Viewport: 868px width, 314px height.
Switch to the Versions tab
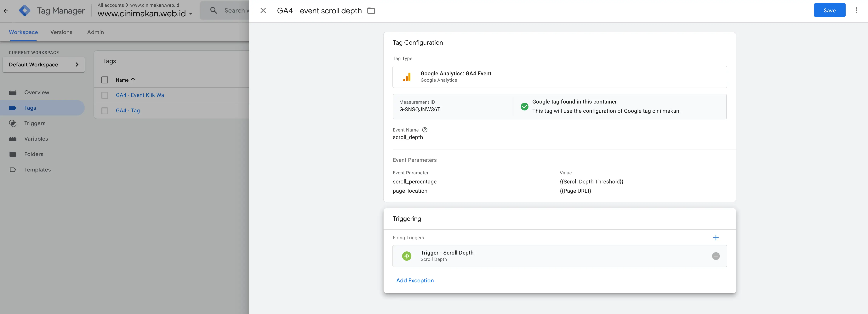point(61,32)
